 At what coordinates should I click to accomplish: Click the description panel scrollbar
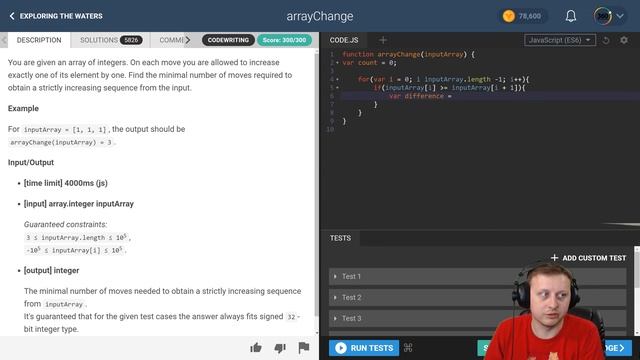coord(317,184)
